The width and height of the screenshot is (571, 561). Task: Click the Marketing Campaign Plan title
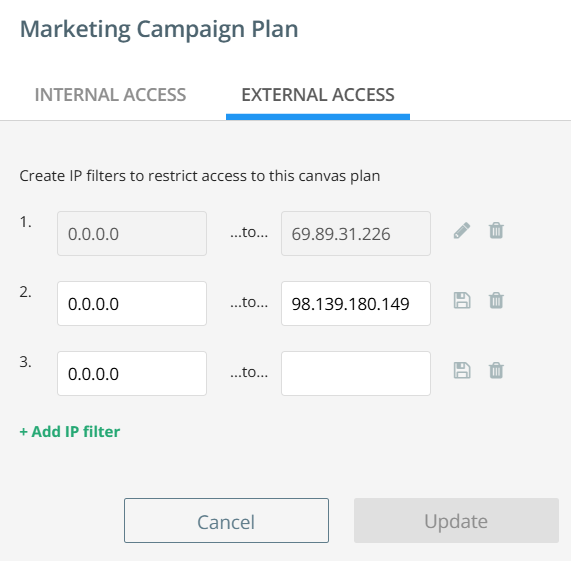point(159,29)
